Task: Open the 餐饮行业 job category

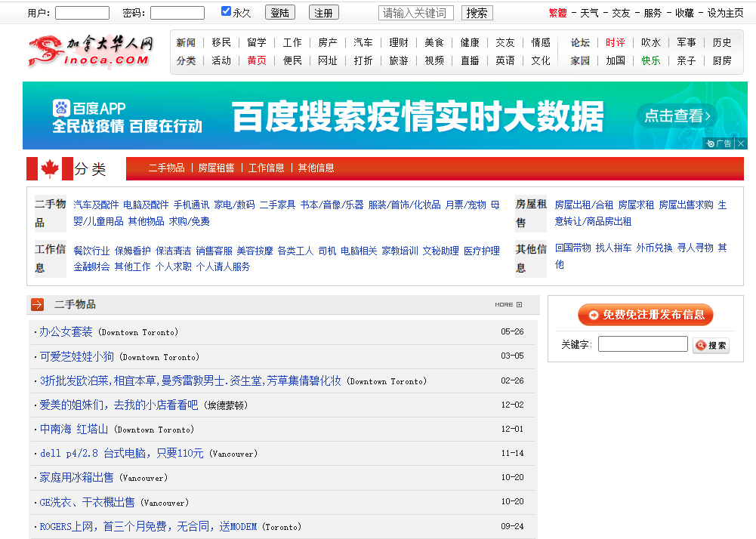Action: [91, 251]
